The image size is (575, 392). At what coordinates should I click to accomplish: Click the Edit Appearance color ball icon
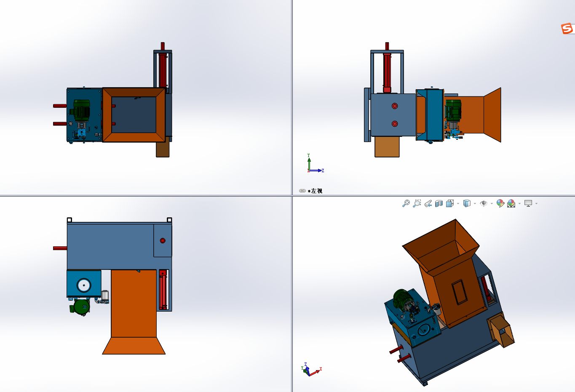coord(500,203)
